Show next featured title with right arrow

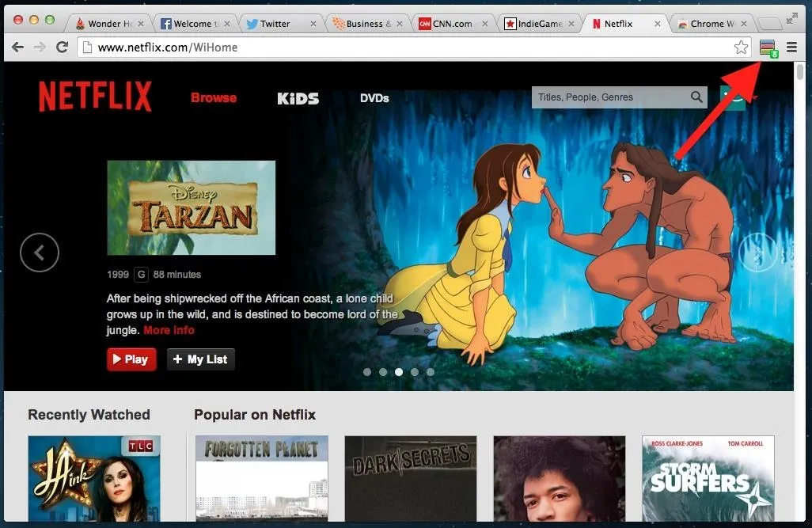(x=757, y=253)
